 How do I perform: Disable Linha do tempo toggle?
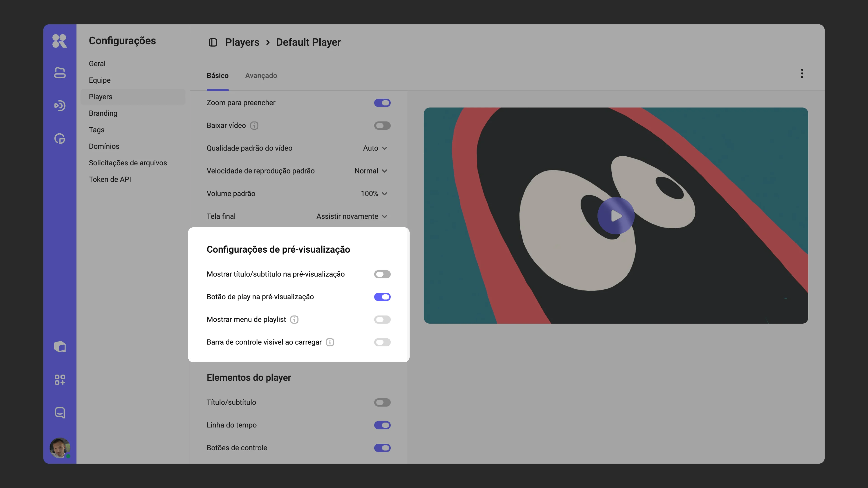pos(382,425)
